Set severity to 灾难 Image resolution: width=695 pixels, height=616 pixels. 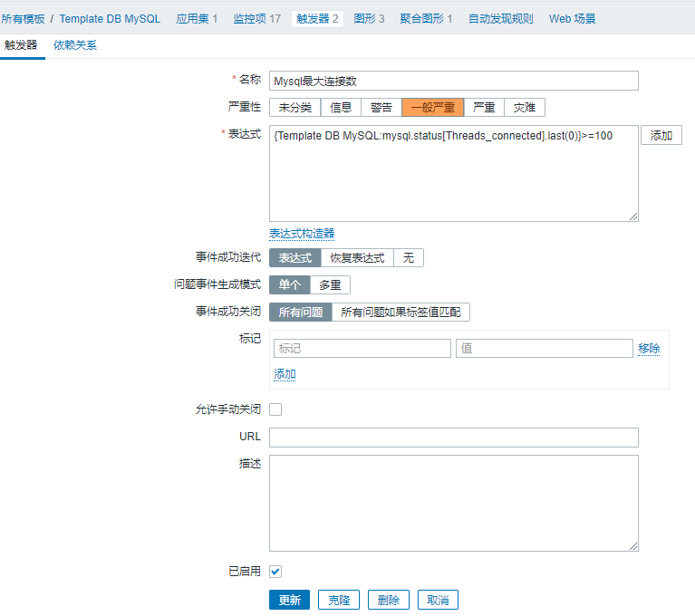(525, 108)
